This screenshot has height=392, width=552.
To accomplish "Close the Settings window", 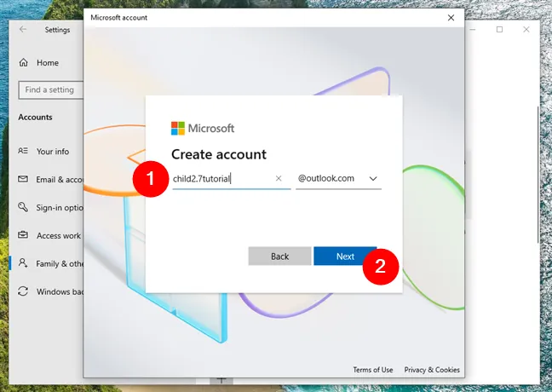I will click(x=526, y=29).
